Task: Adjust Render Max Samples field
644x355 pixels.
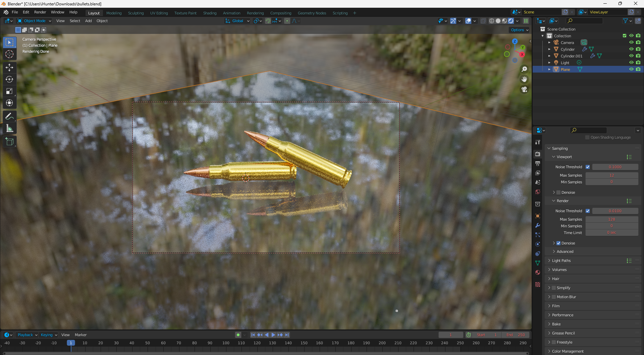Action: coord(612,219)
